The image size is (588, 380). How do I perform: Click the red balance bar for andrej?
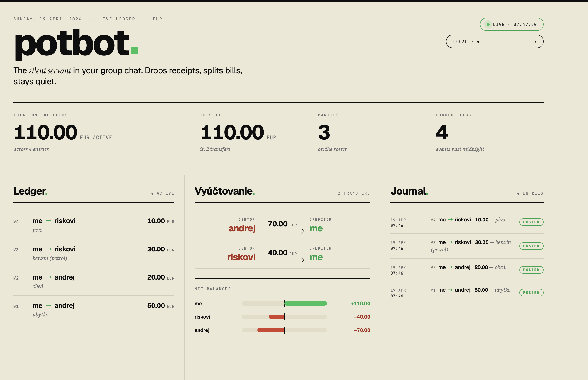(271, 330)
